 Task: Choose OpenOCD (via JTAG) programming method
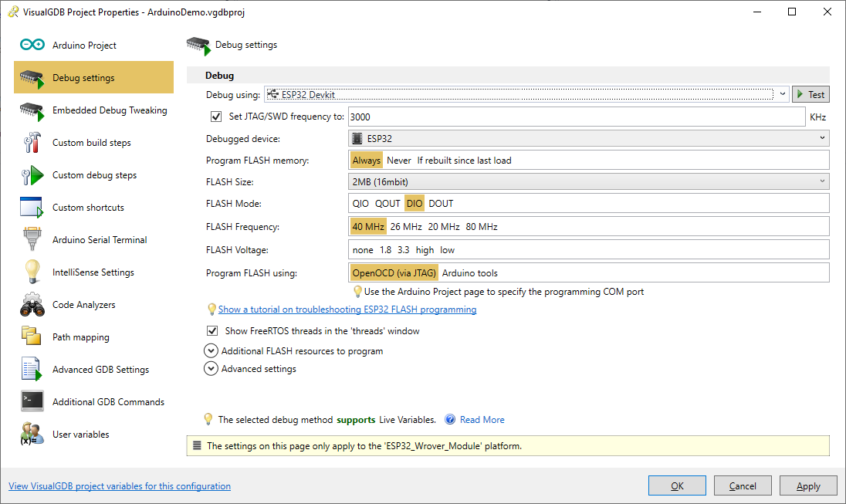394,273
